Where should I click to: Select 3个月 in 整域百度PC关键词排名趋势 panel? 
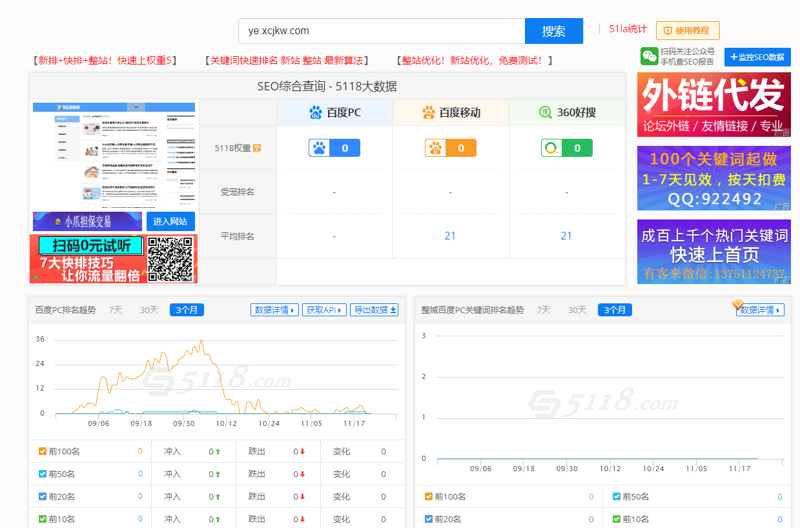pyautogui.click(x=615, y=310)
